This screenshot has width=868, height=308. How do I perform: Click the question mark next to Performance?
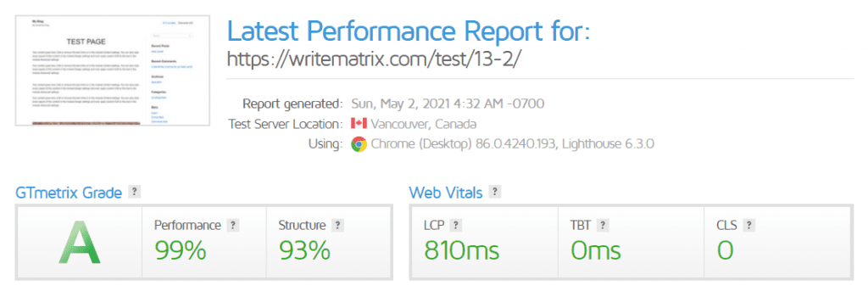point(233,226)
